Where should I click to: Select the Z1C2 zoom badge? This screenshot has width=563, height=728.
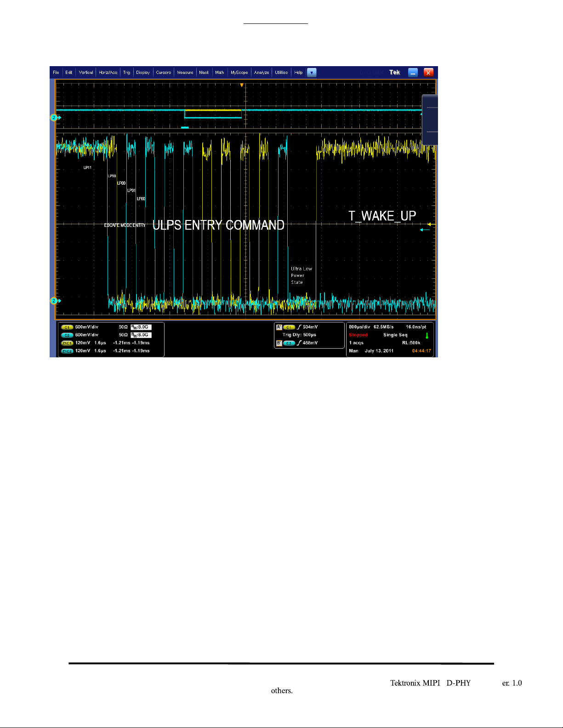coord(67,351)
